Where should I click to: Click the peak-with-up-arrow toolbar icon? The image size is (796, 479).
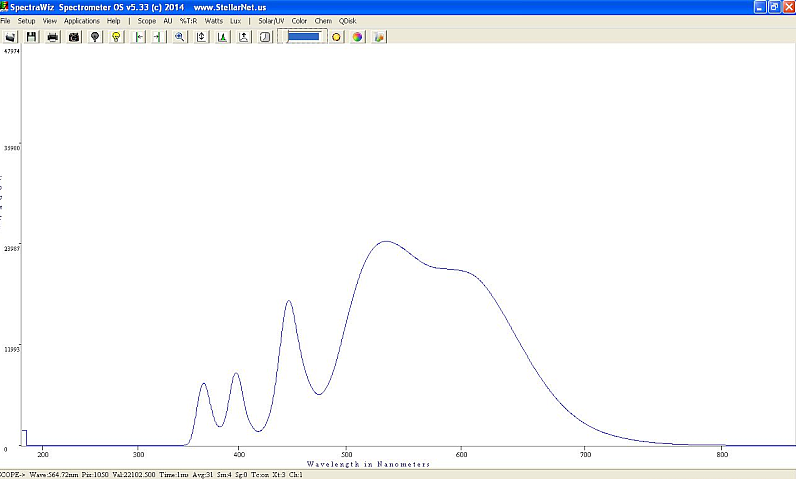(244, 37)
